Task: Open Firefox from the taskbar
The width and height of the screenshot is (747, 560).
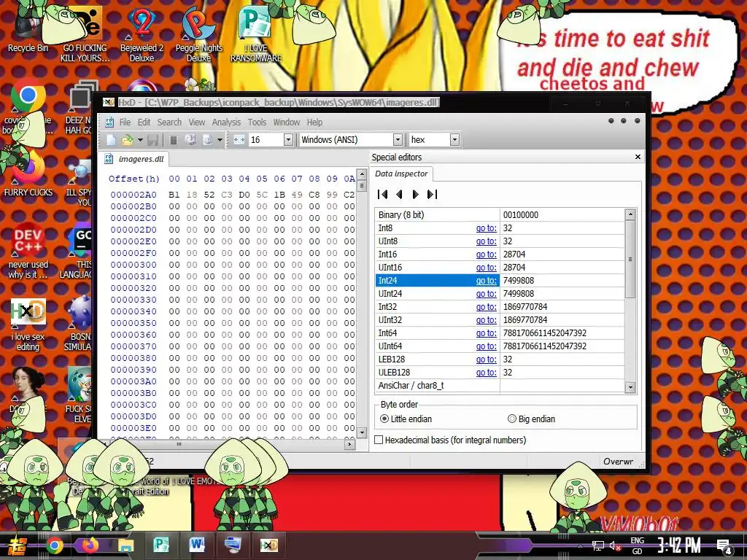Action: pos(90,545)
